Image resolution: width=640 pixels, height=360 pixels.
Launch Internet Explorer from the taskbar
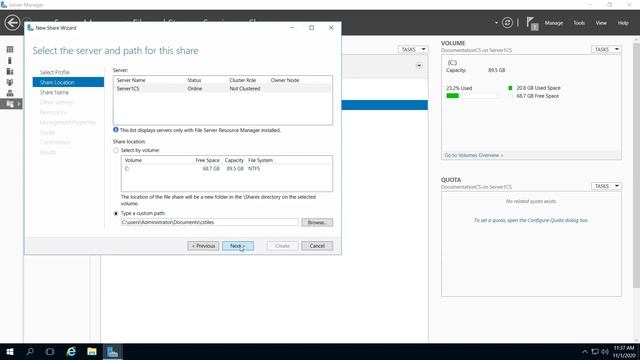click(71, 351)
